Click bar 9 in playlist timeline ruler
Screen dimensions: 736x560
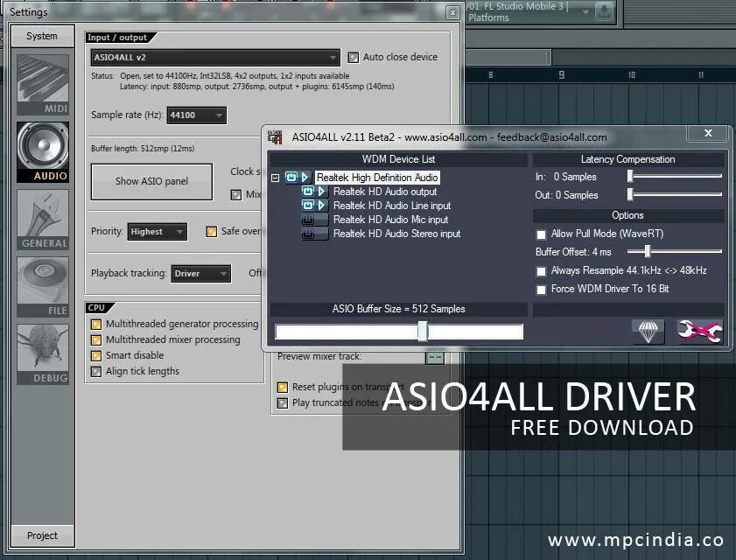coord(561,74)
